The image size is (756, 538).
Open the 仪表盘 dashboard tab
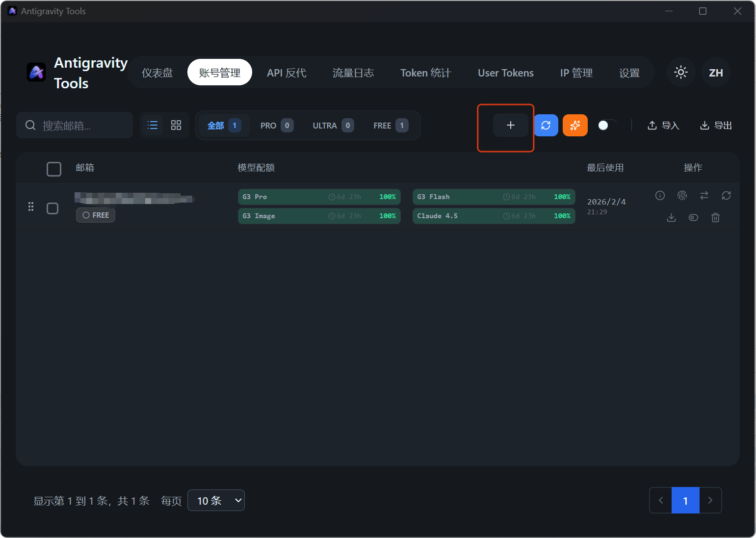pos(157,73)
